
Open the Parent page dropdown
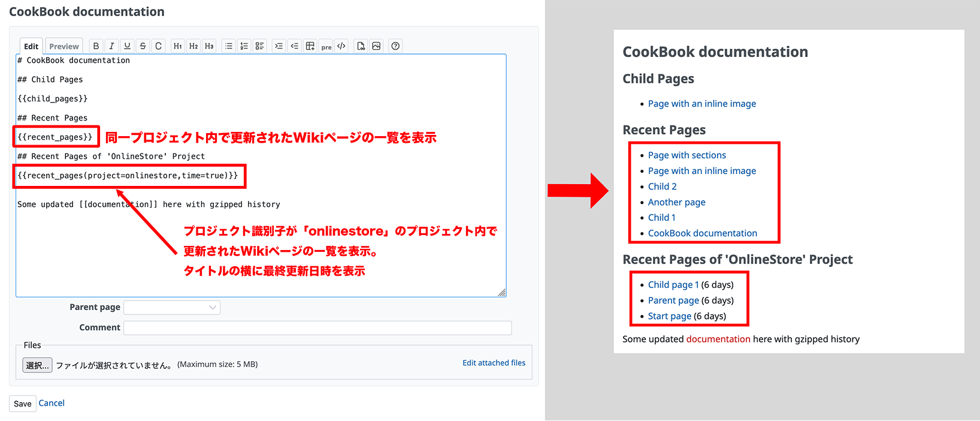(x=172, y=308)
